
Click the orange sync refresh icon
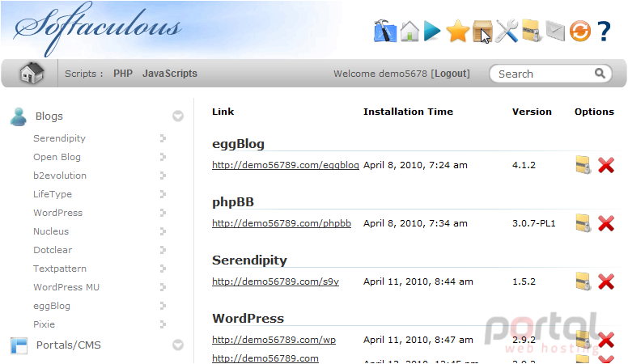[x=580, y=32]
